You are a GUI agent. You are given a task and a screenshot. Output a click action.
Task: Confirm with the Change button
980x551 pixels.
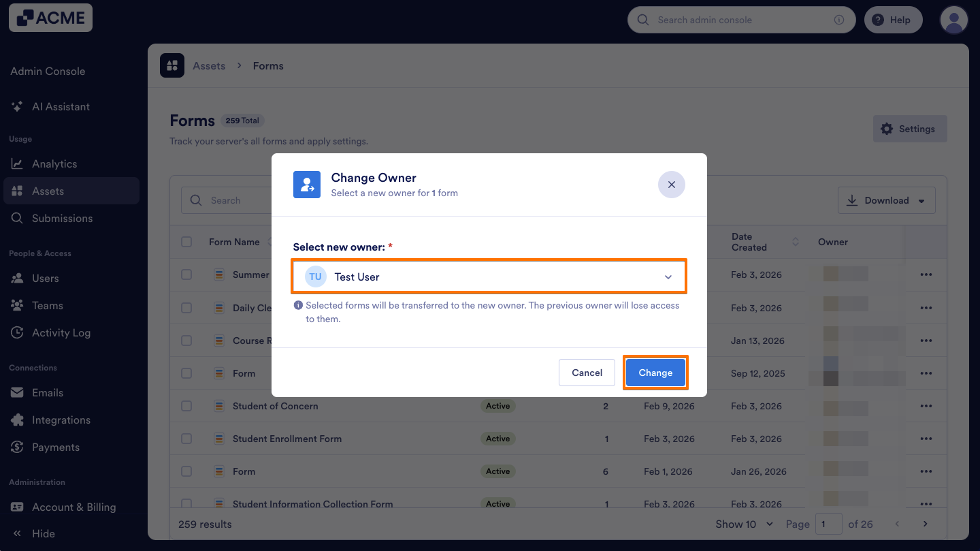pos(655,373)
